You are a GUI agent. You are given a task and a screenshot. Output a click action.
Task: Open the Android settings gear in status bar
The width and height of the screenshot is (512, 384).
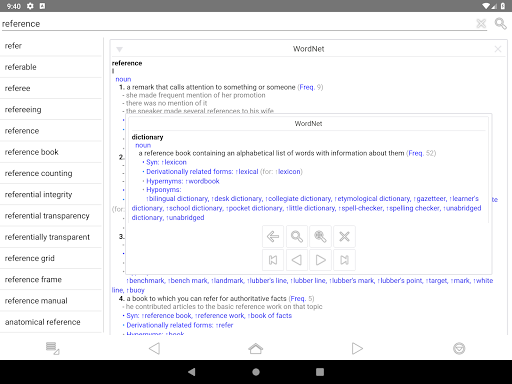pos(30,6)
